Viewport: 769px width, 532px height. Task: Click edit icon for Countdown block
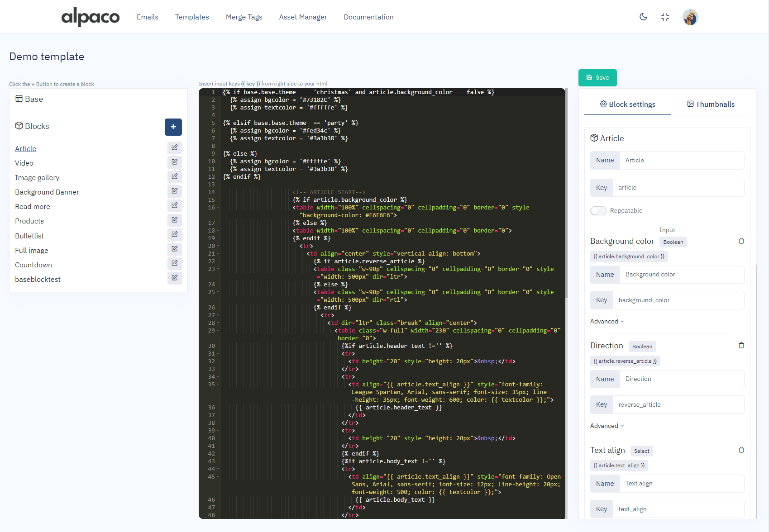[174, 263]
